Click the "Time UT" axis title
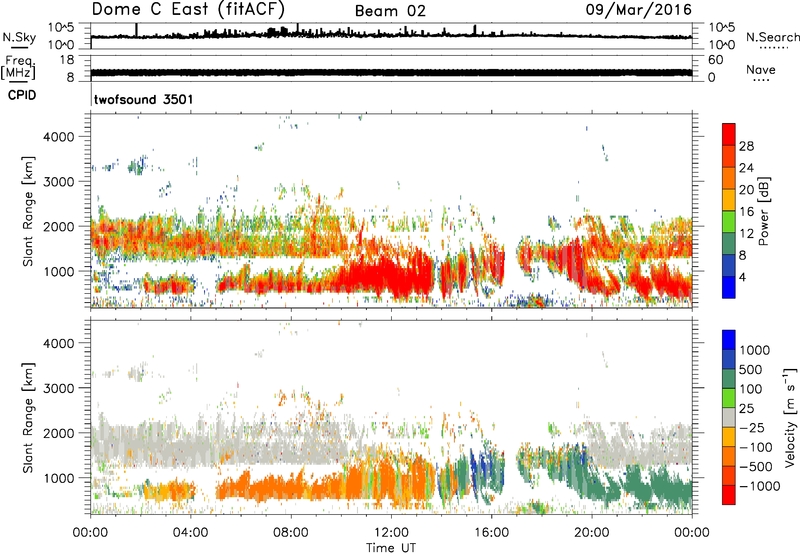The width and height of the screenshot is (800, 554). (x=391, y=548)
